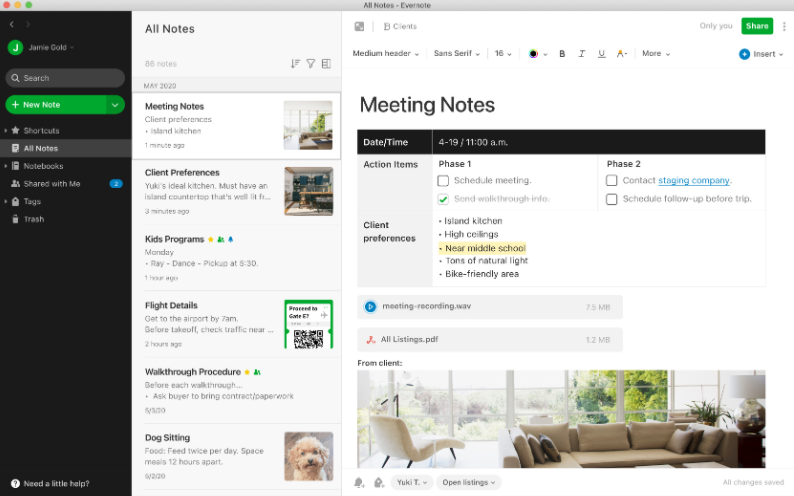
Task: Add a tag with the tag icon
Action: [378, 482]
